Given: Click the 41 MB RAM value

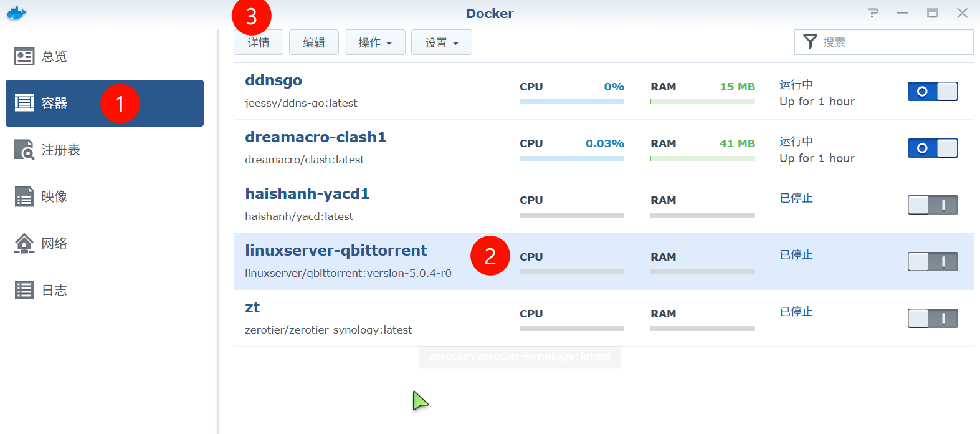Looking at the screenshot, I should coord(738,143).
